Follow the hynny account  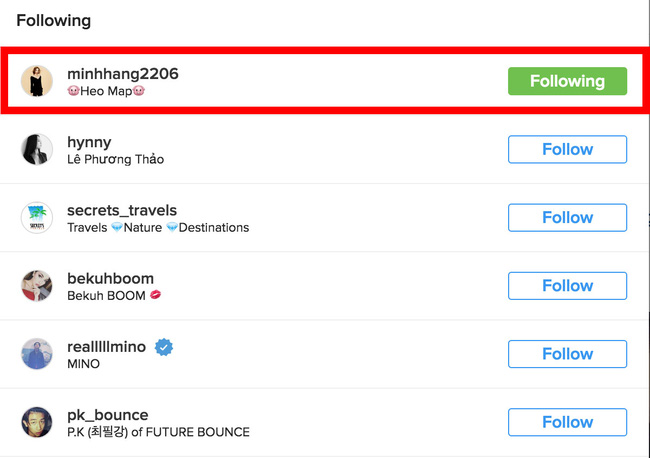point(567,149)
